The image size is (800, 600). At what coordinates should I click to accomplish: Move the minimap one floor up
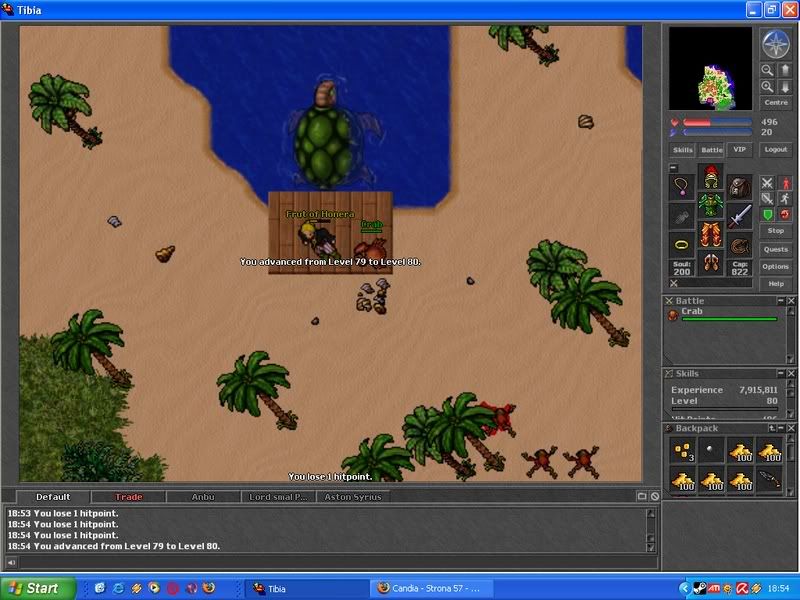[x=785, y=70]
